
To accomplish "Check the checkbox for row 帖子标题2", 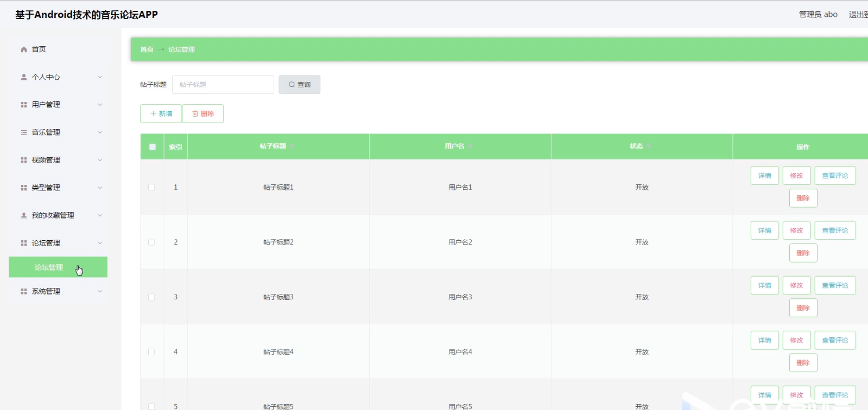I will (x=151, y=242).
